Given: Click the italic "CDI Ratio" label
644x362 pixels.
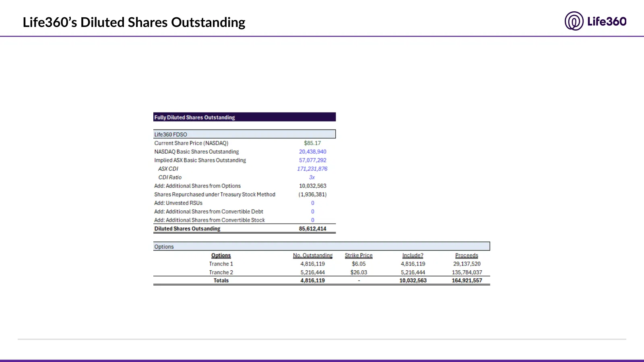Looking at the screenshot, I should (x=170, y=177).
